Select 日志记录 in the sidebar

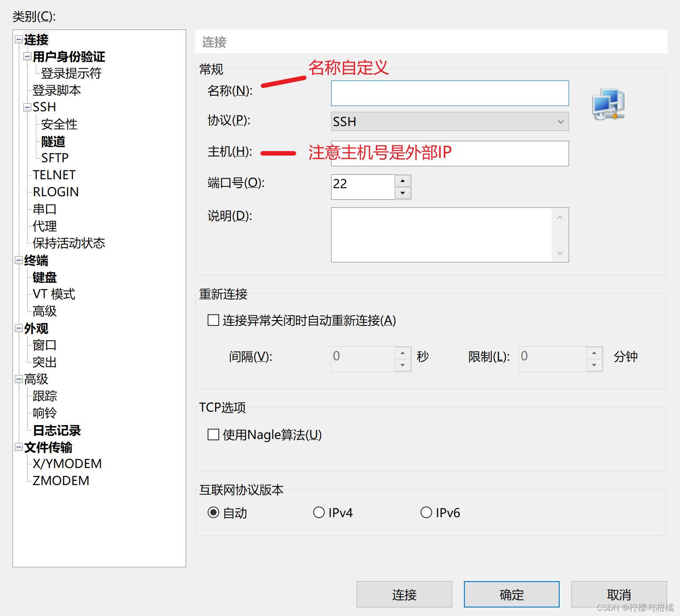(x=56, y=430)
